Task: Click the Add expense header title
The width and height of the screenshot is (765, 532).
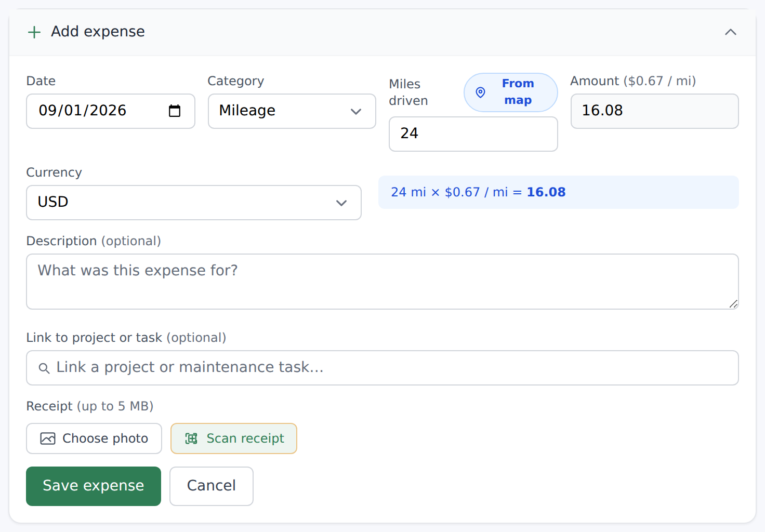Action: [x=98, y=32]
